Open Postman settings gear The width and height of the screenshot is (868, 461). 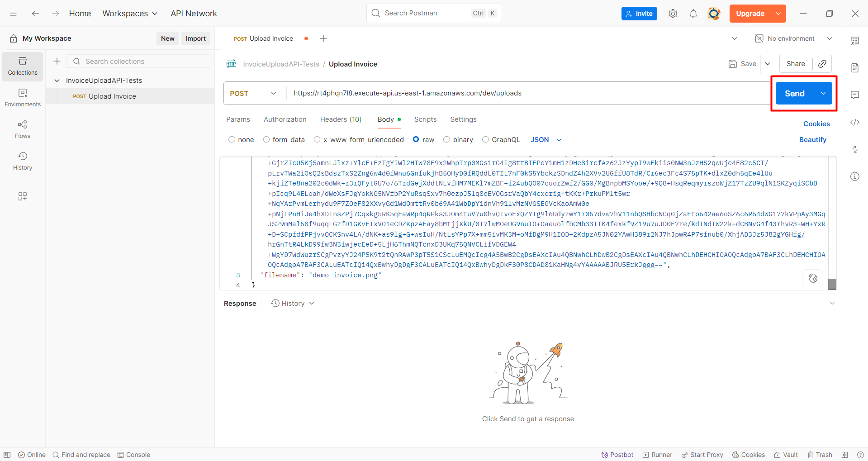click(673, 13)
